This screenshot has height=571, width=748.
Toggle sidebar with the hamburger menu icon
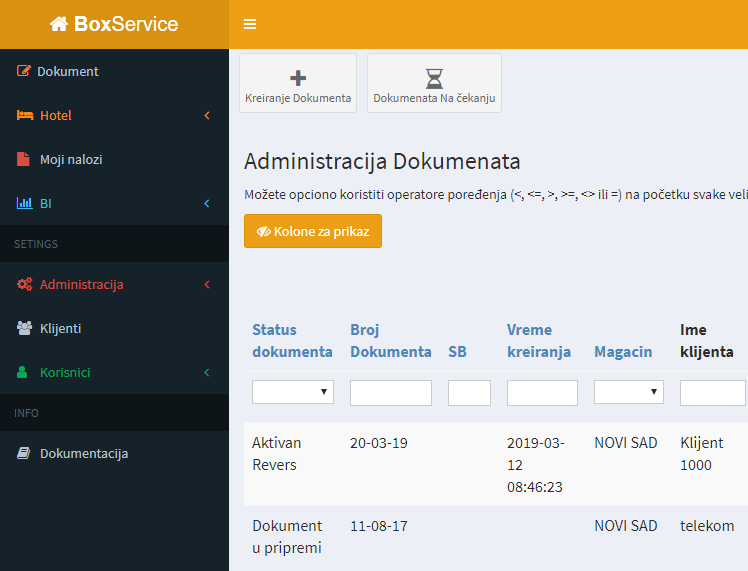[x=250, y=24]
